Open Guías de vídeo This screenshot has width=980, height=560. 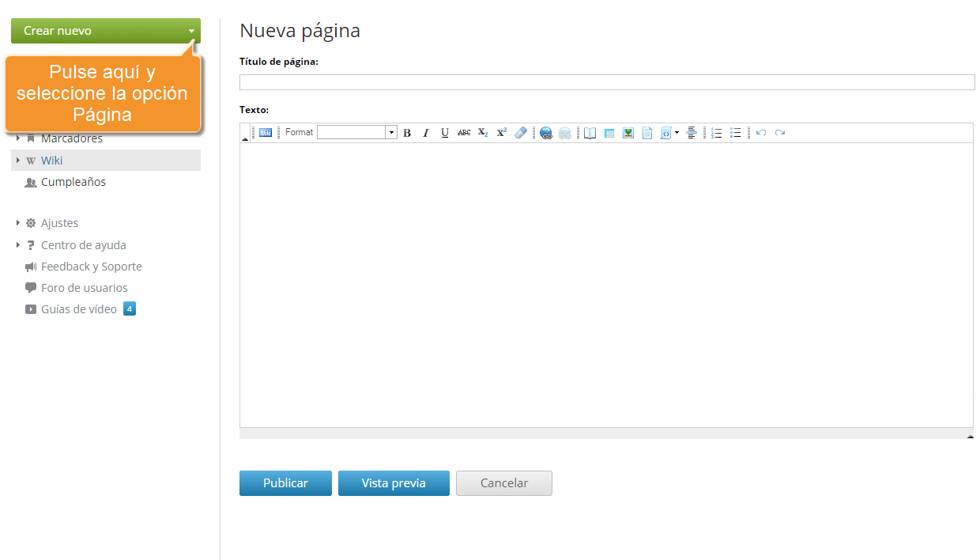click(79, 309)
